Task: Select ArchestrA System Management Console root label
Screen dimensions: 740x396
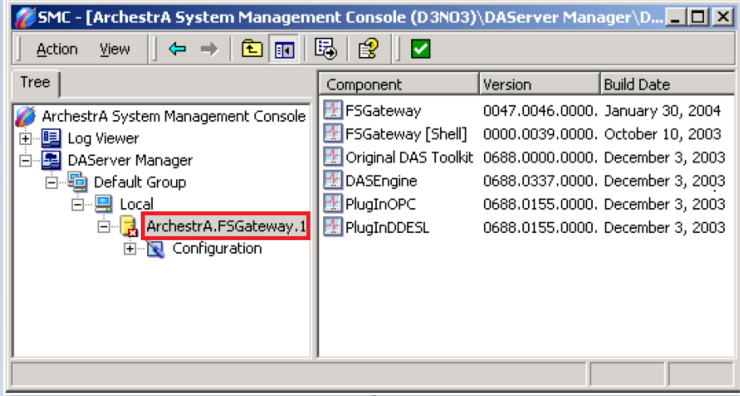Action: [x=174, y=116]
